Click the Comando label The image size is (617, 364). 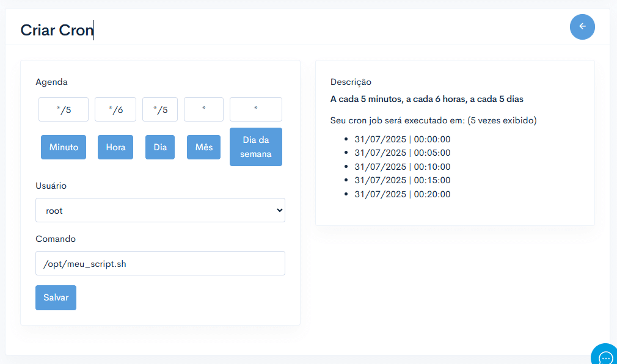56,239
